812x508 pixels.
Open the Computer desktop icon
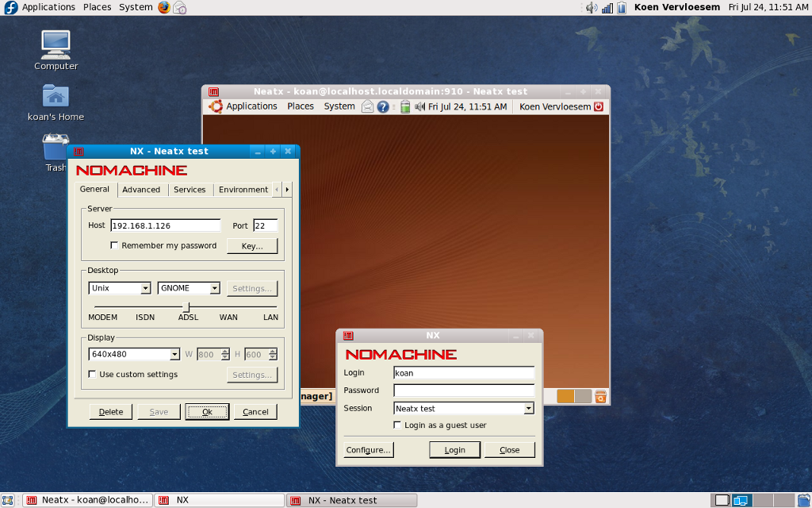pyautogui.click(x=56, y=45)
